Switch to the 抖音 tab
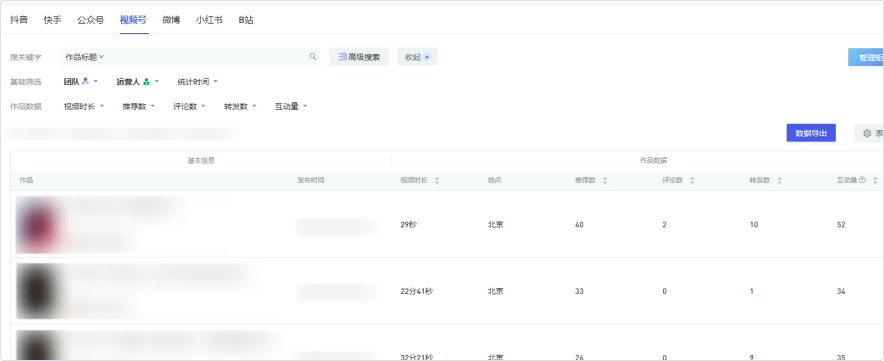The image size is (884, 361). pos(19,20)
